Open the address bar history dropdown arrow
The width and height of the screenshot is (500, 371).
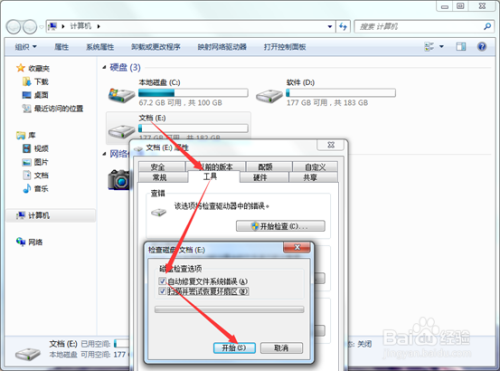330,26
